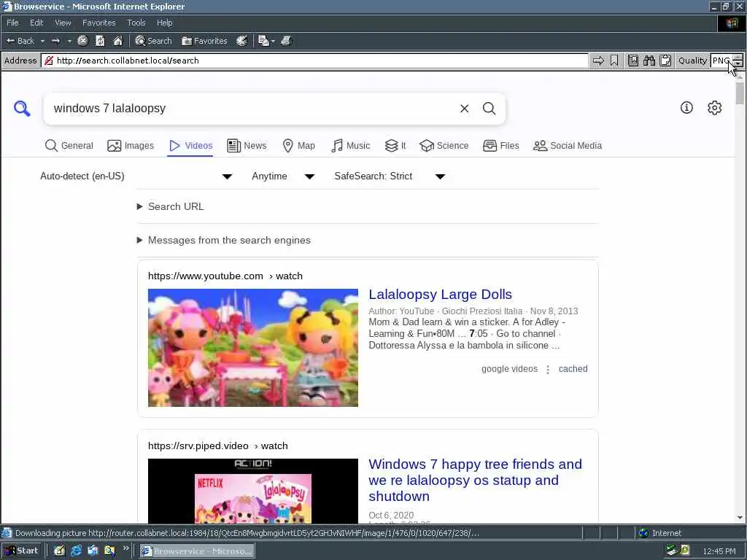The image size is (747, 560).
Task: Open the Anytime time range dropdown
Action: coord(283,176)
